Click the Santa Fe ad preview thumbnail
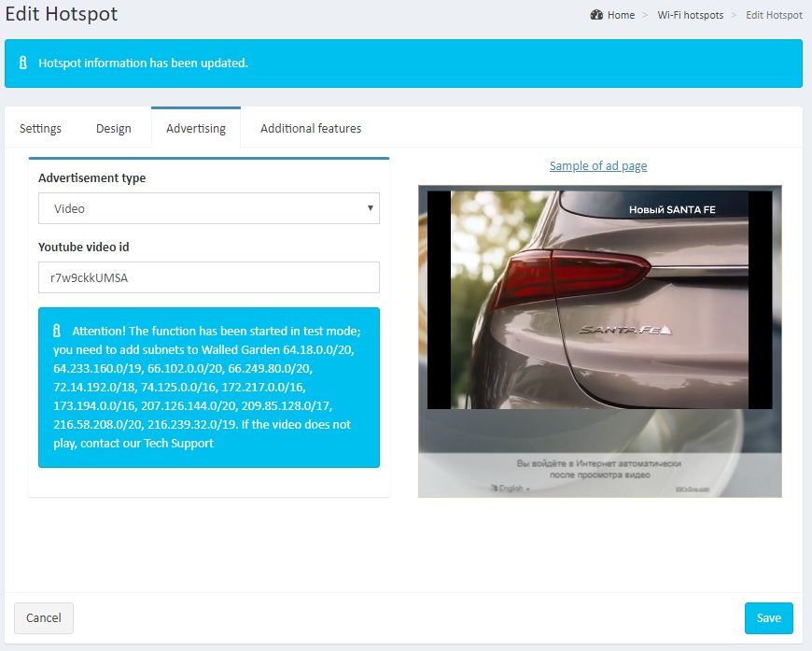812x651 pixels. [x=600, y=341]
